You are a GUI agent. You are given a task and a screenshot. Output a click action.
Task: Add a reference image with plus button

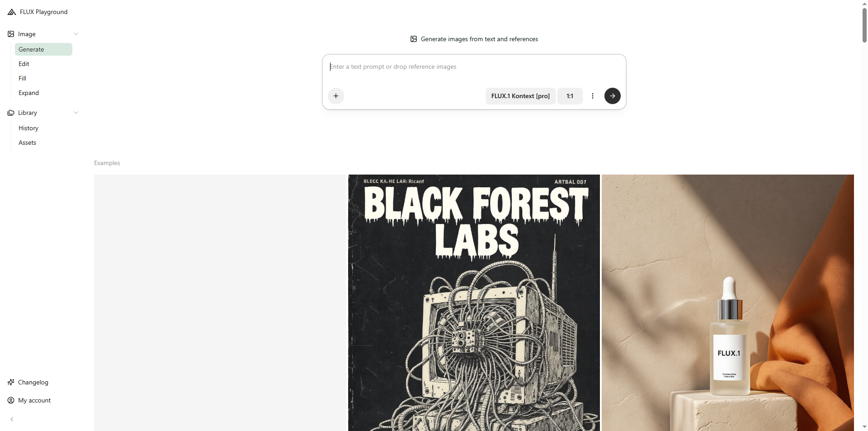tap(336, 96)
